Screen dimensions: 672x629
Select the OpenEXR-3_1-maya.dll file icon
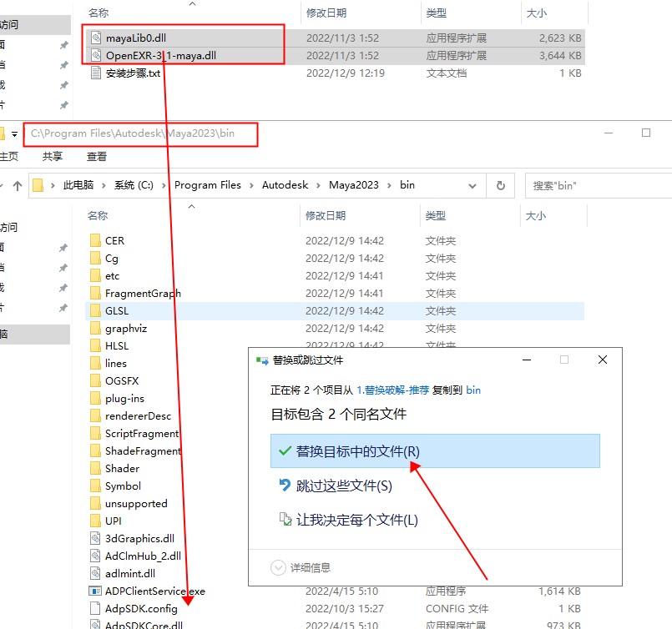(97, 56)
